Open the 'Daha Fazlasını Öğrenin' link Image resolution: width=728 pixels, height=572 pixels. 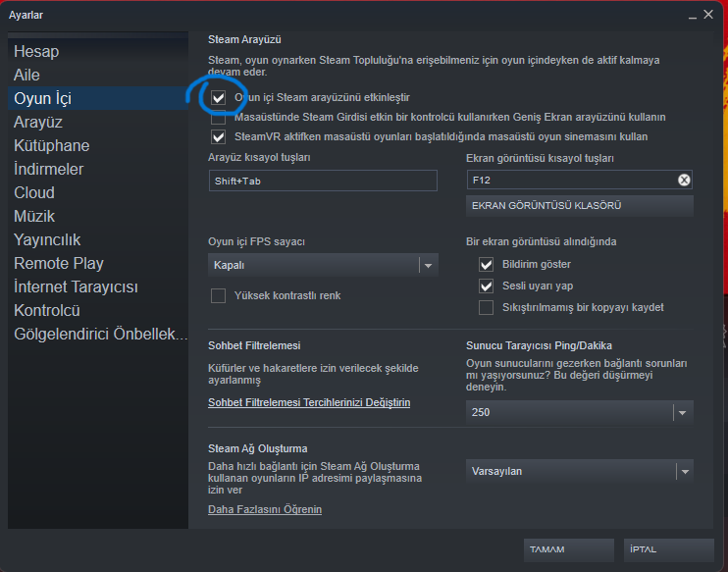click(x=265, y=510)
